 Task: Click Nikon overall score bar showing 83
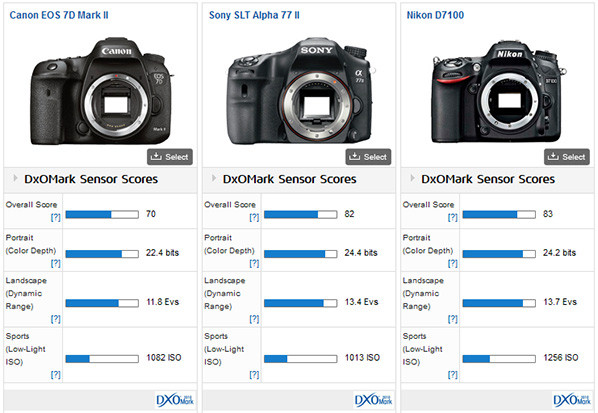pos(499,215)
